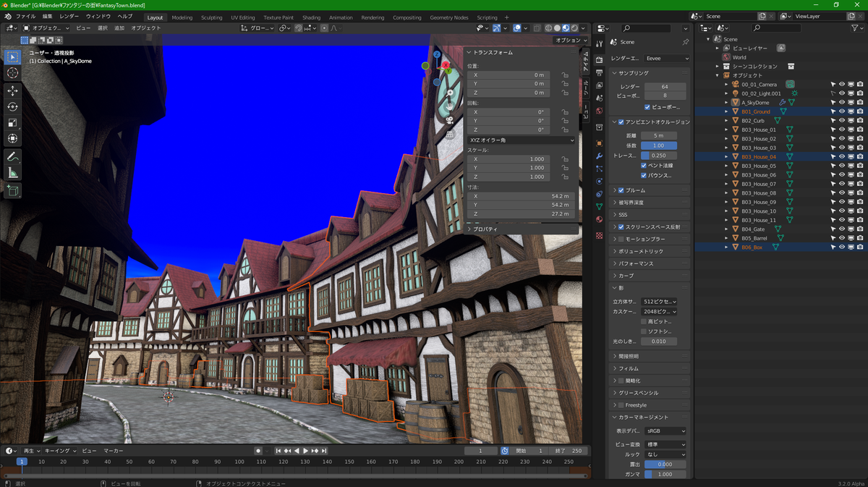Open the XYZオイラー角 rotation mode dropdown
This screenshot has height=487, width=868.
click(521, 140)
